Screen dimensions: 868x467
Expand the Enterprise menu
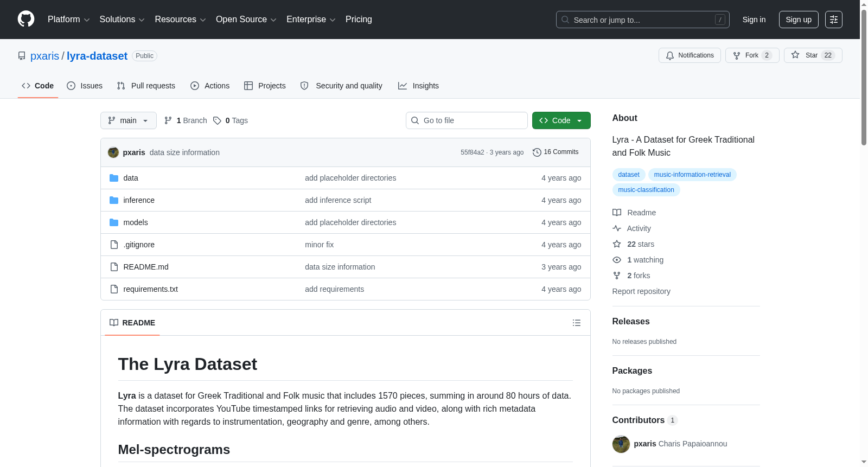click(311, 20)
